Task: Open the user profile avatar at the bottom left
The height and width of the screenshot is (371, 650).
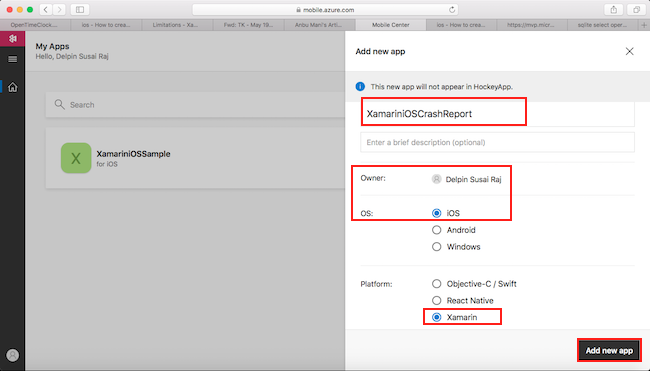Action: pyautogui.click(x=13, y=355)
